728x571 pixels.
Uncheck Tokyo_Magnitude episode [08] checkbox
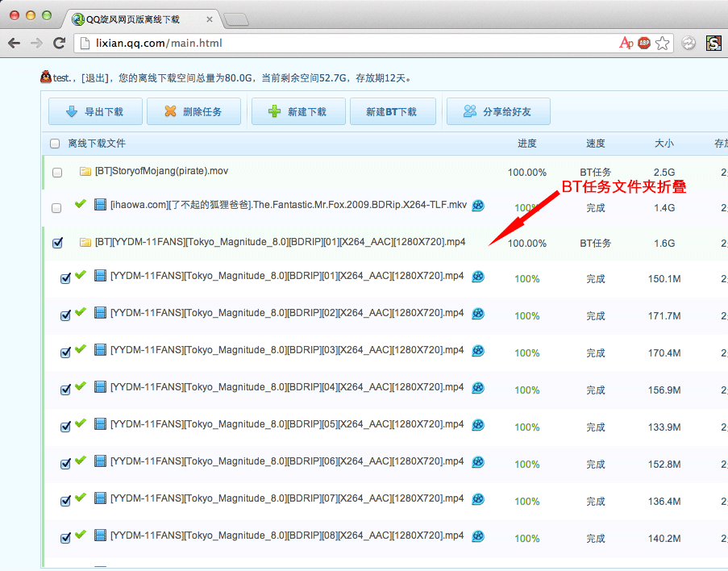[x=65, y=538]
